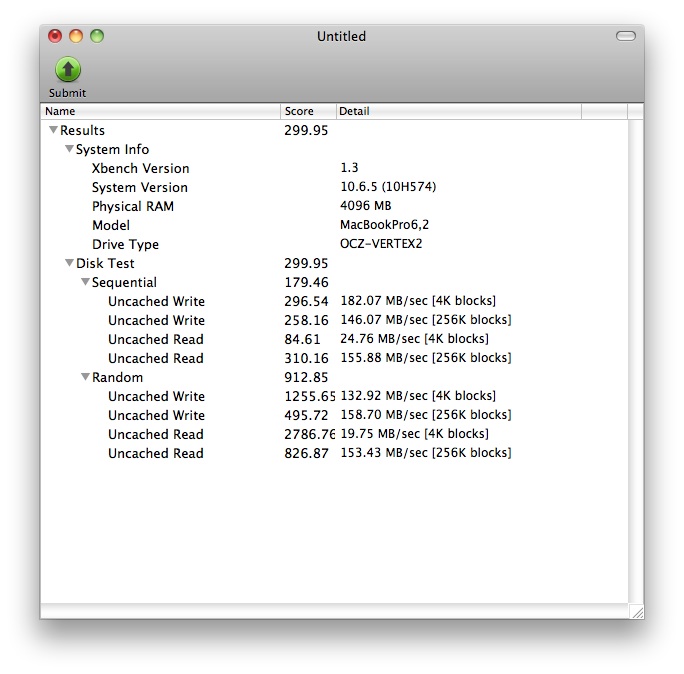Select row with score 1255.65
The image size is (684, 674).
pyautogui.click(x=335, y=396)
